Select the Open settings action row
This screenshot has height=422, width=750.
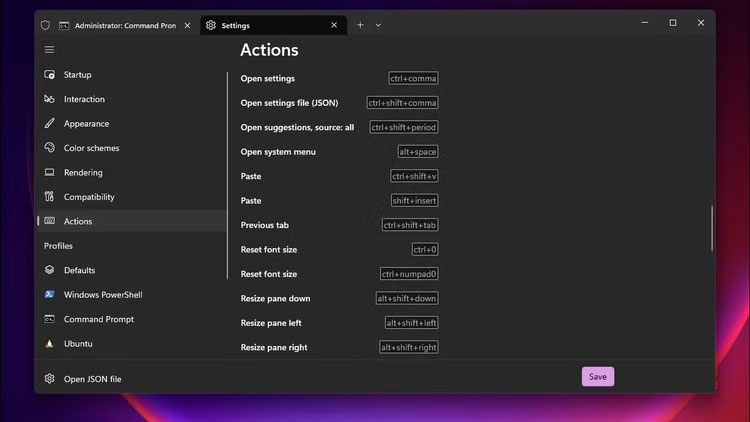339,78
